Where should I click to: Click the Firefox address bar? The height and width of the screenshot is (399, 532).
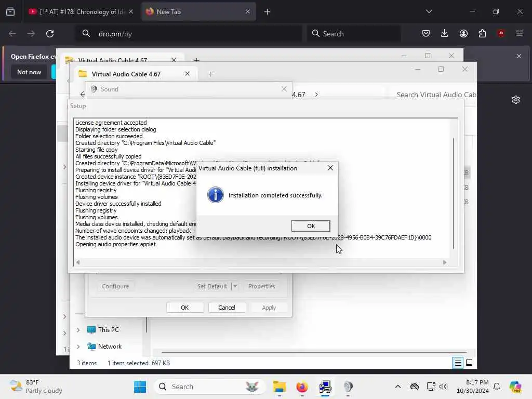pos(189,34)
